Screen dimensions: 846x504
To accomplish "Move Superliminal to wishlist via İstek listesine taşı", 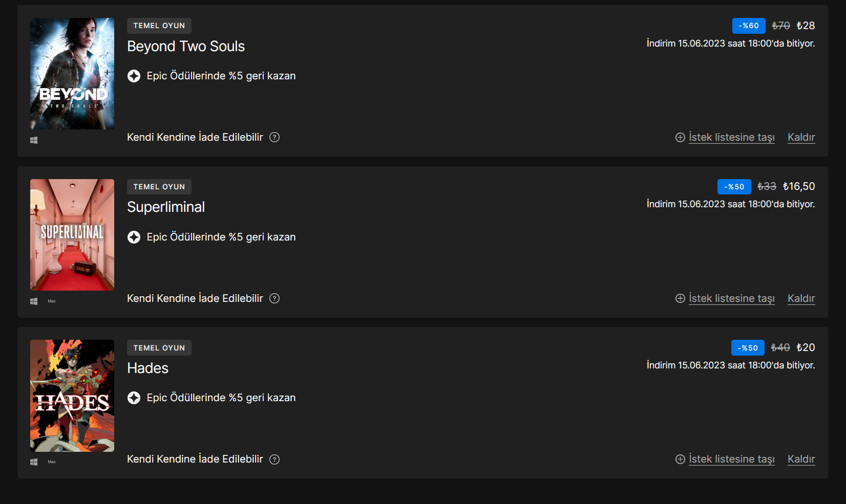I will 731,298.
